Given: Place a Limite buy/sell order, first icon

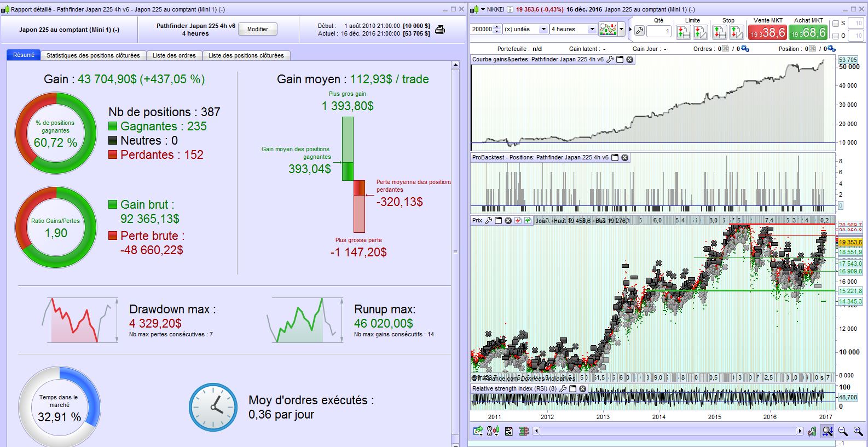Looking at the screenshot, I should coord(684,32).
